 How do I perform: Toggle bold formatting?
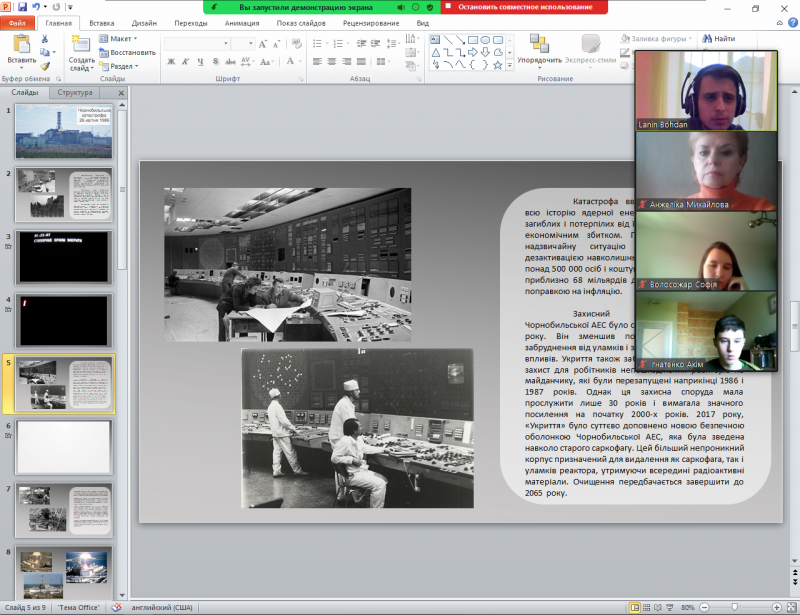171,62
